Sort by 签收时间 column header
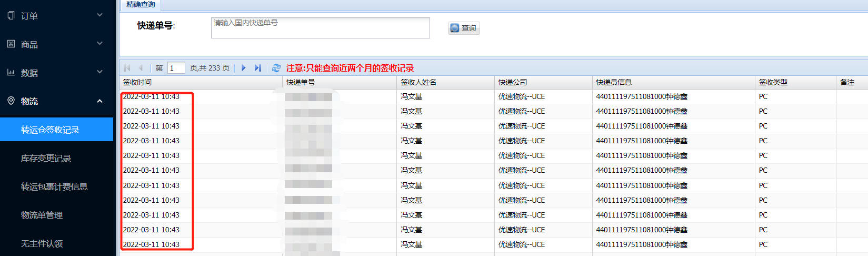 tap(201, 82)
